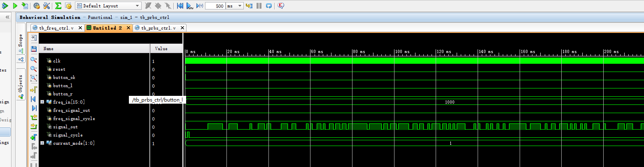Click the Add Marker icon
The width and height of the screenshot is (644, 167).
click(34, 137)
